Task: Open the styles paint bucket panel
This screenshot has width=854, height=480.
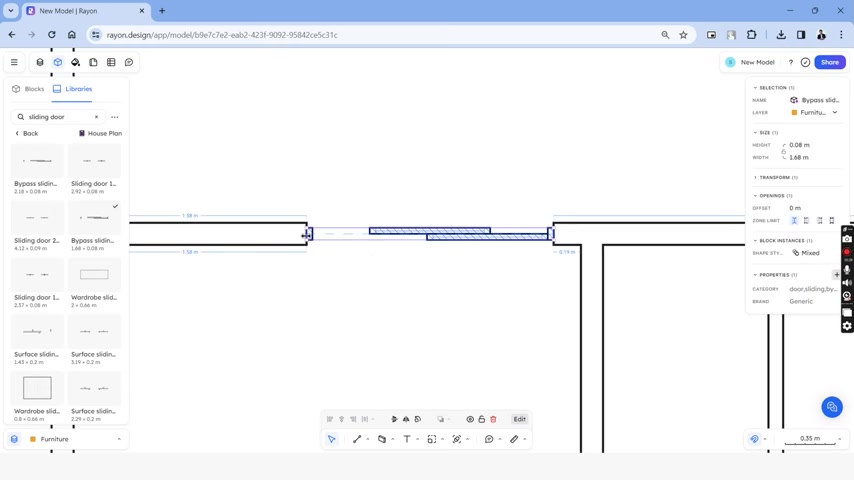Action: pos(75,62)
